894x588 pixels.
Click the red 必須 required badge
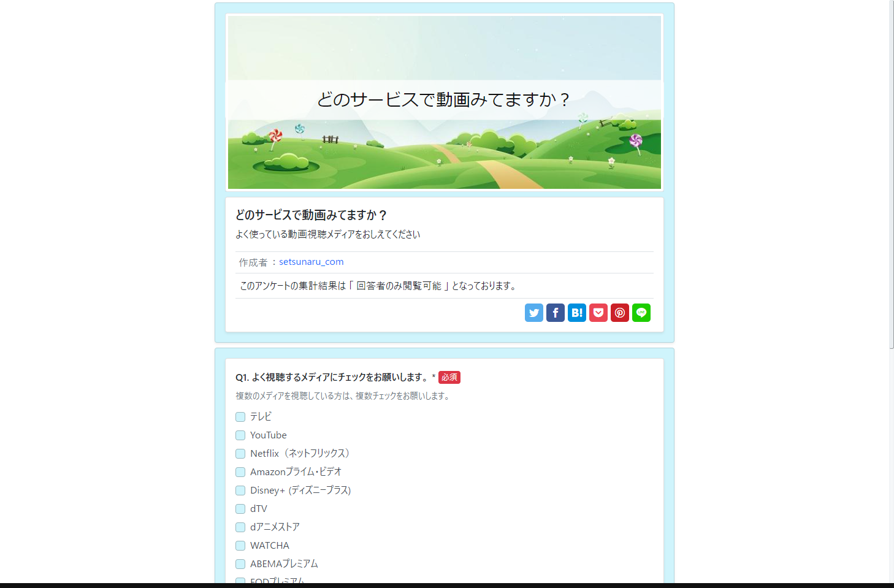pos(449,377)
